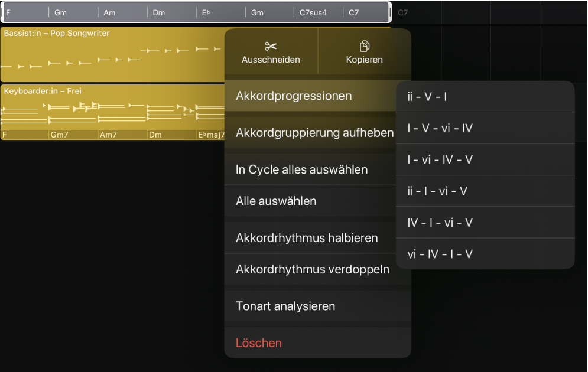Select the vi - IV - I - V progression
Image resolution: width=588 pixels, height=372 pixels.
point(440,254)
